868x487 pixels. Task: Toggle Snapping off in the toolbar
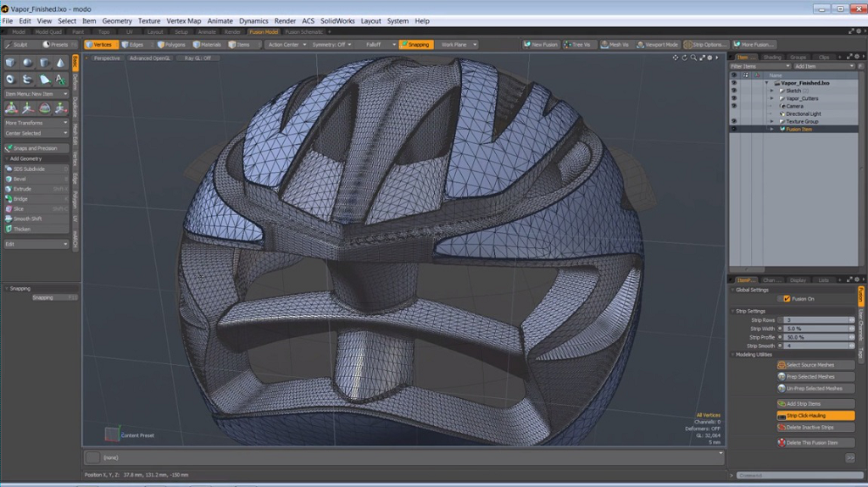coord(415,44)
